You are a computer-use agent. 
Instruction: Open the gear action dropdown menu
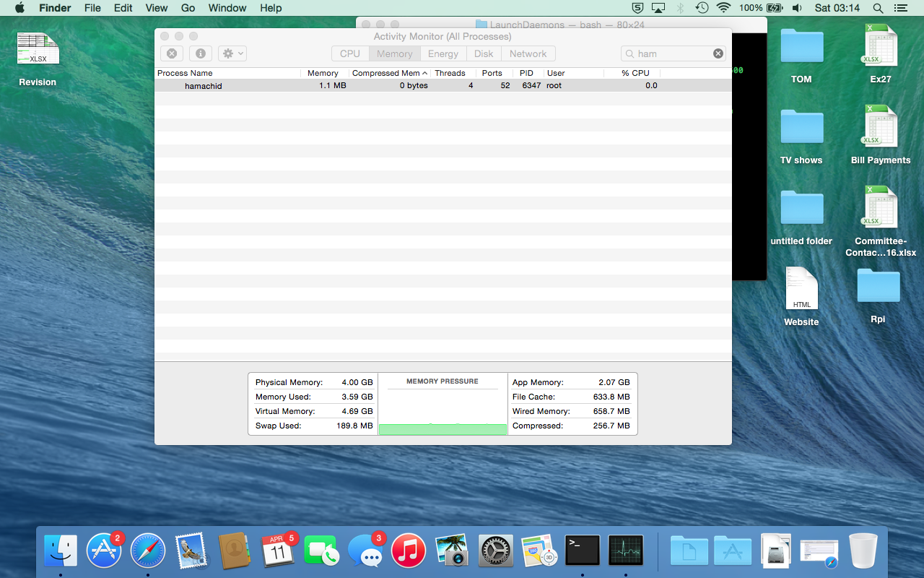click(232, 53)
